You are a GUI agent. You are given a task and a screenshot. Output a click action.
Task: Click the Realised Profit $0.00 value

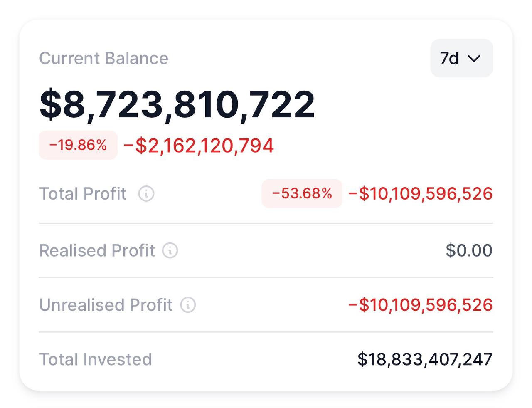click(469, 250)
